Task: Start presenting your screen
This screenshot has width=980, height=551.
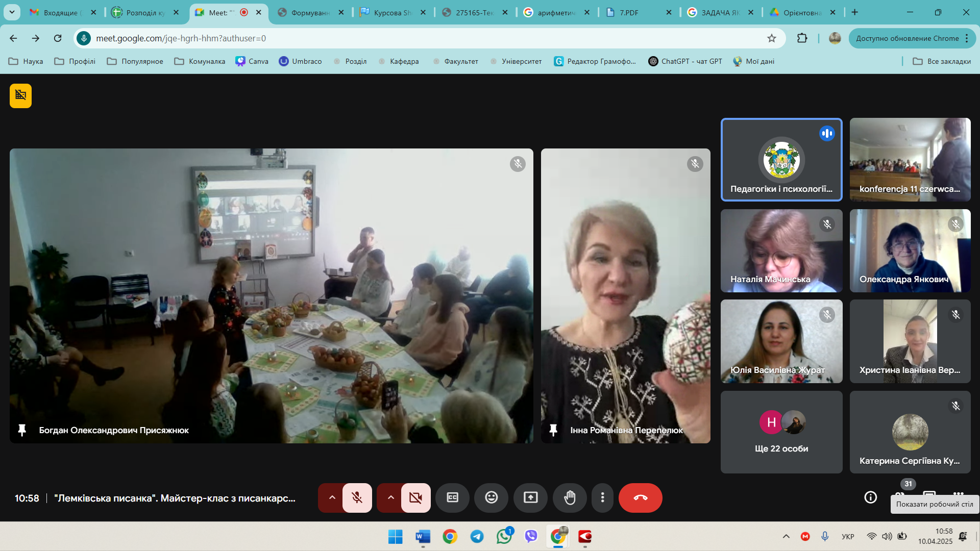Action: 531,497
